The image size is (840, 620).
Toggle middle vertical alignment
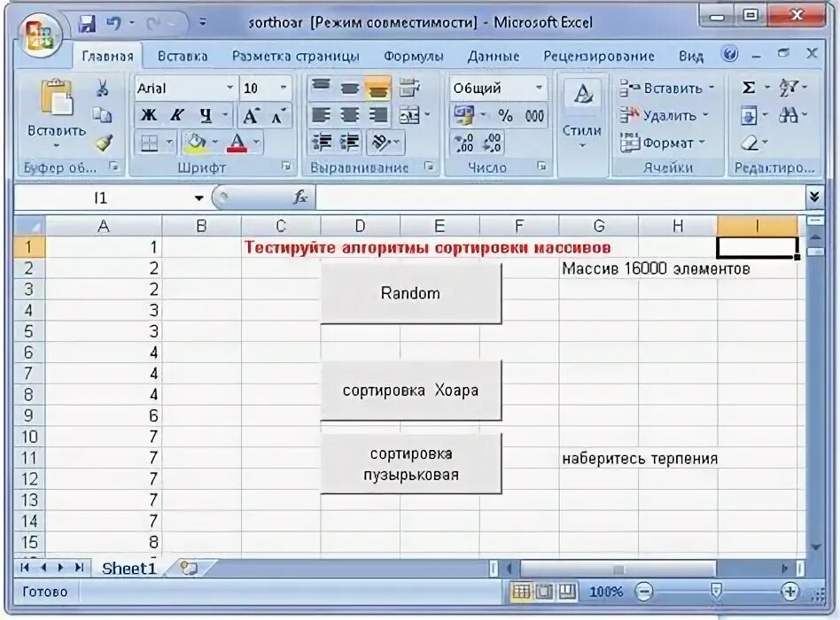pyautogui.click(x=349, y=88)
